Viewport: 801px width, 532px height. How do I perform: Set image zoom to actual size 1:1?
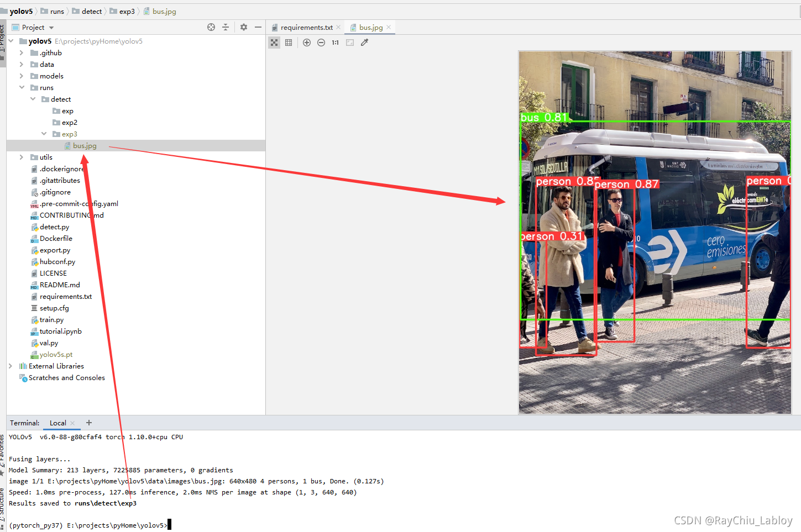point(335,42)
